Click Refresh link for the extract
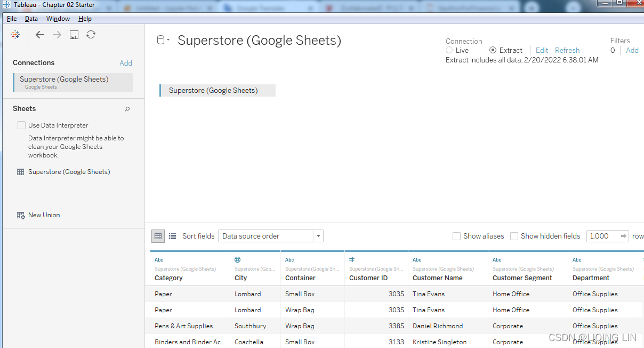Image resolution: width=644 pixels, height=348 pixels. 567,50
